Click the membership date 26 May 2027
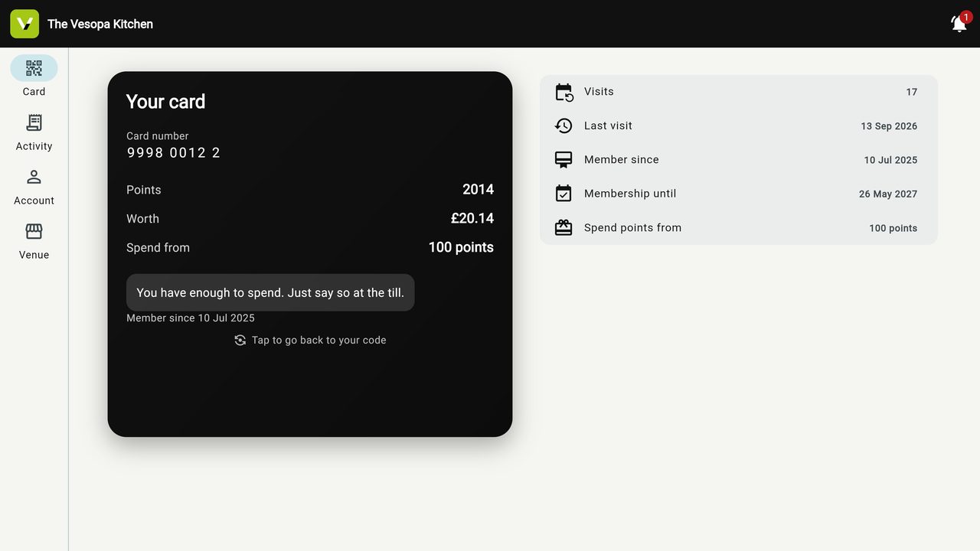Viewport: 980px width, 551px height. 888,194
